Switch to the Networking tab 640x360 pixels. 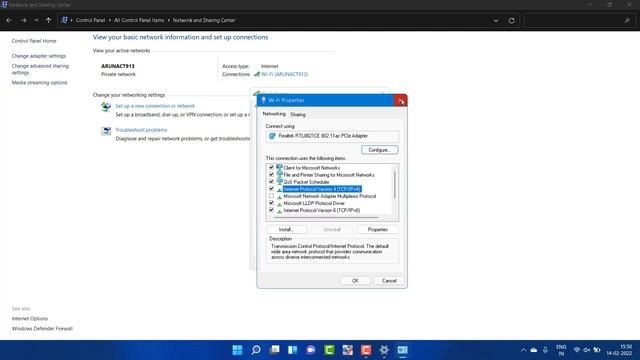pos(274,114)
